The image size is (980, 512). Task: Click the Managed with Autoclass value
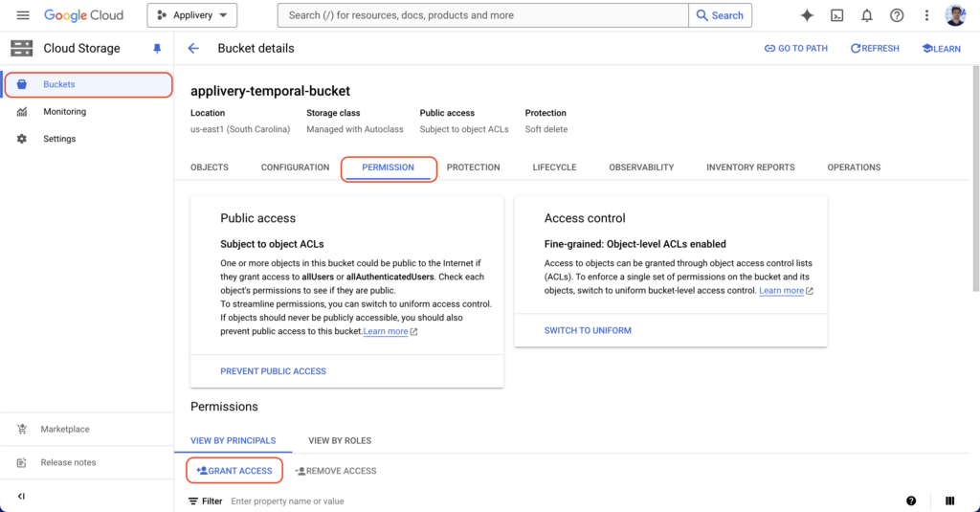tap(354, 129)
